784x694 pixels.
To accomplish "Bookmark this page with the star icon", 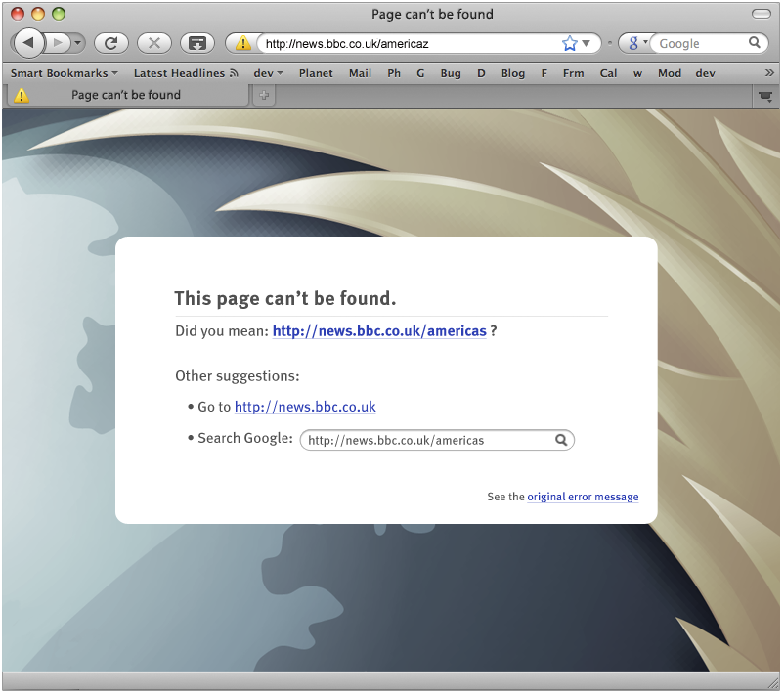I will (x=570, y=44).
